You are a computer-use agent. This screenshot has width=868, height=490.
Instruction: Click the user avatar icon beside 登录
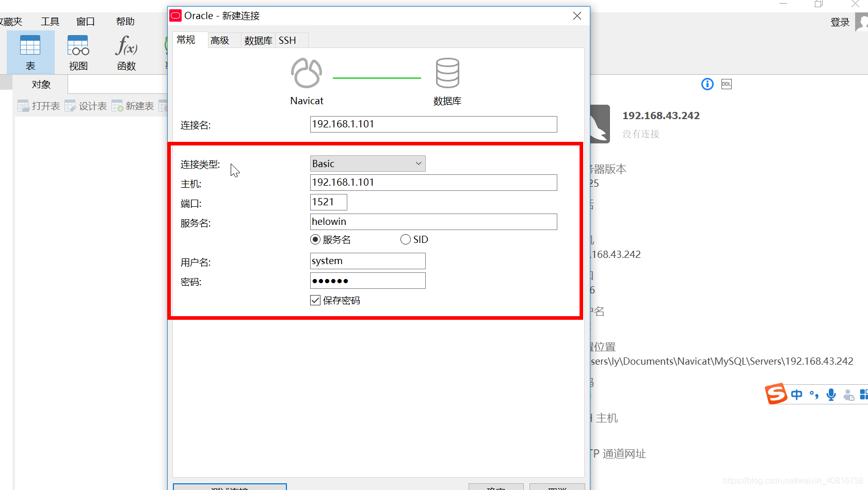(862, 22)
